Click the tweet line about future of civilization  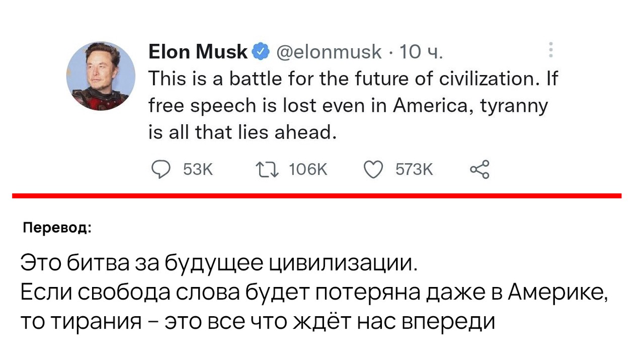pos(353,79)
